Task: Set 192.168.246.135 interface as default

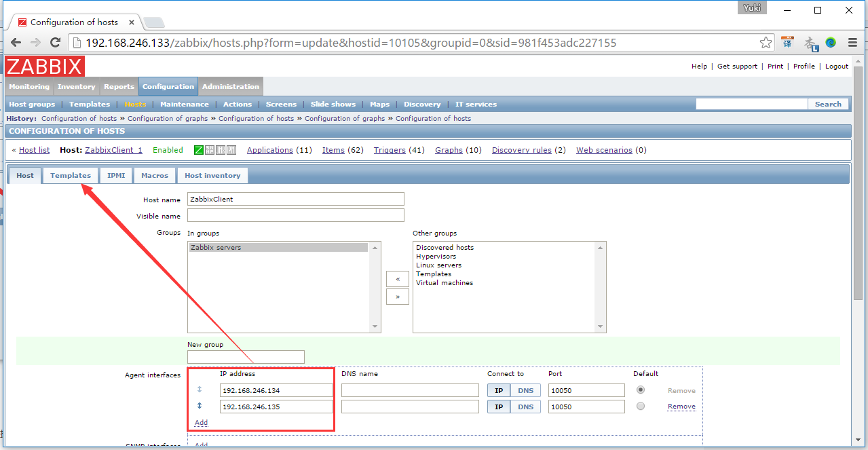Action: (641, 406)
